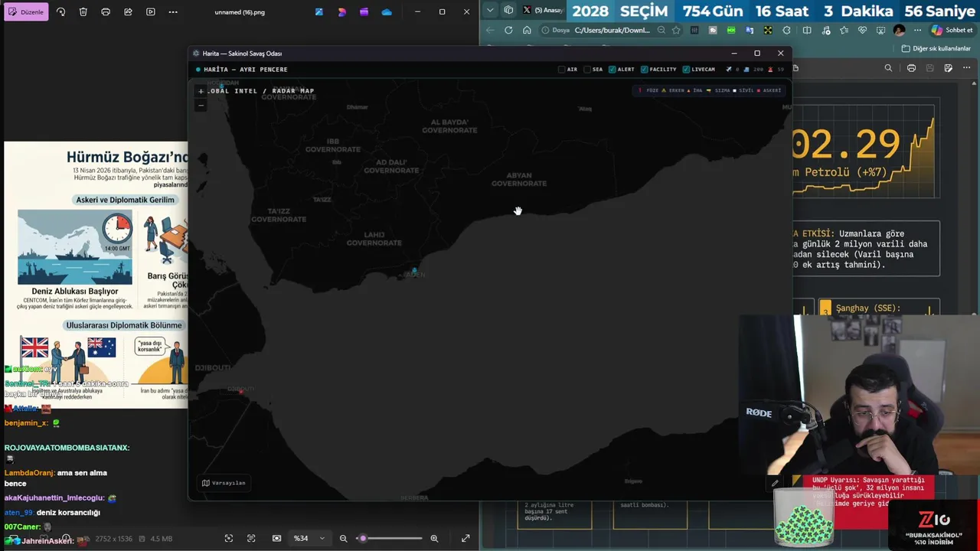The width and height of the screenshot is (980, 551).
Task: Open Clipchamp icon in Photos title bar
Action: tap(364, 12)
